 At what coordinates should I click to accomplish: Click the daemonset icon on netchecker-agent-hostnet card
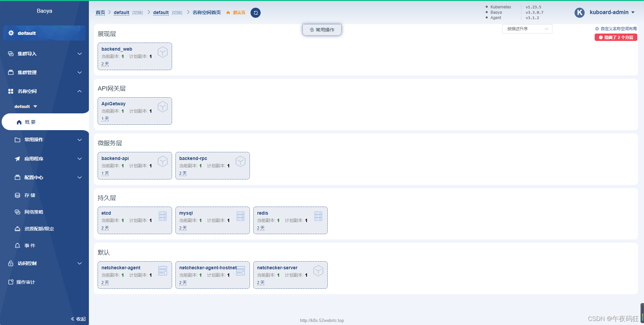click(240, 271)
